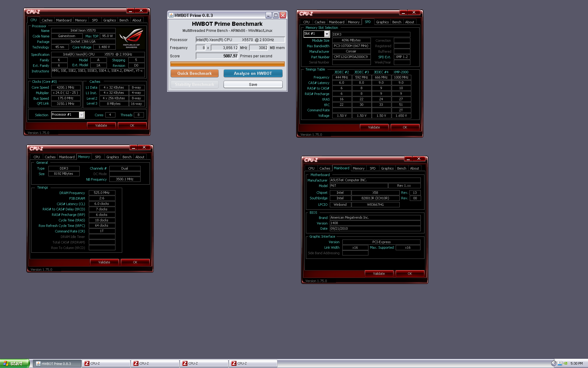
Task: Click Core Voltage value 1.480 V
Action: (104, 47)
